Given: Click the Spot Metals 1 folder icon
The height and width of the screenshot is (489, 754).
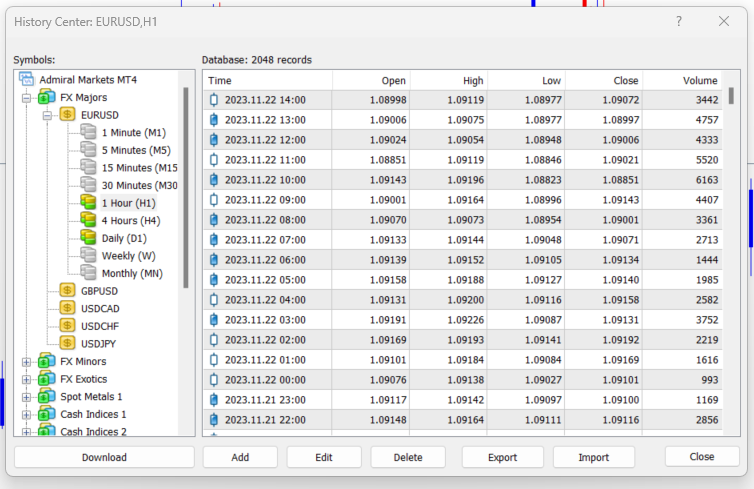Looking at the screenshot, I should 47,396.
